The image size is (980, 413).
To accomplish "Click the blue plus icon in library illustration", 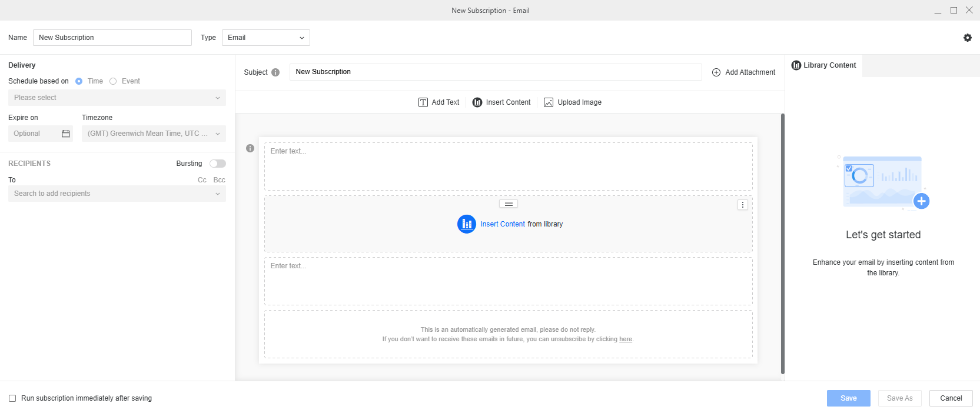I will (922, 201).
